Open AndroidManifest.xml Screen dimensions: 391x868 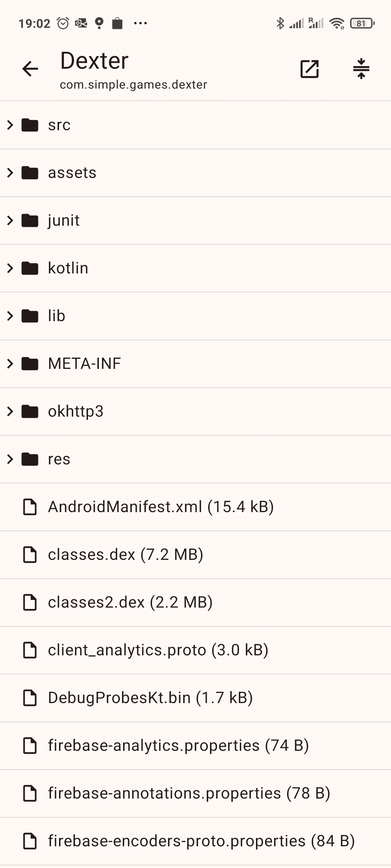pos(161,507)
